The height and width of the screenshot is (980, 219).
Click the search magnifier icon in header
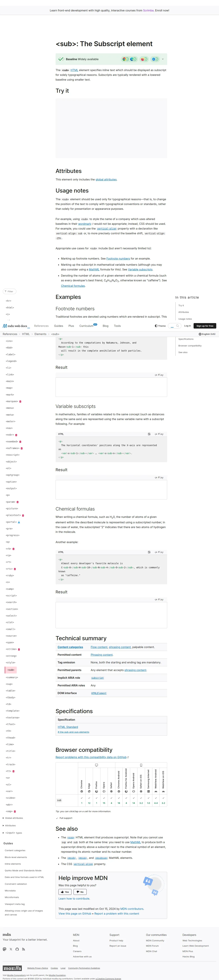[x=178, y=326]
